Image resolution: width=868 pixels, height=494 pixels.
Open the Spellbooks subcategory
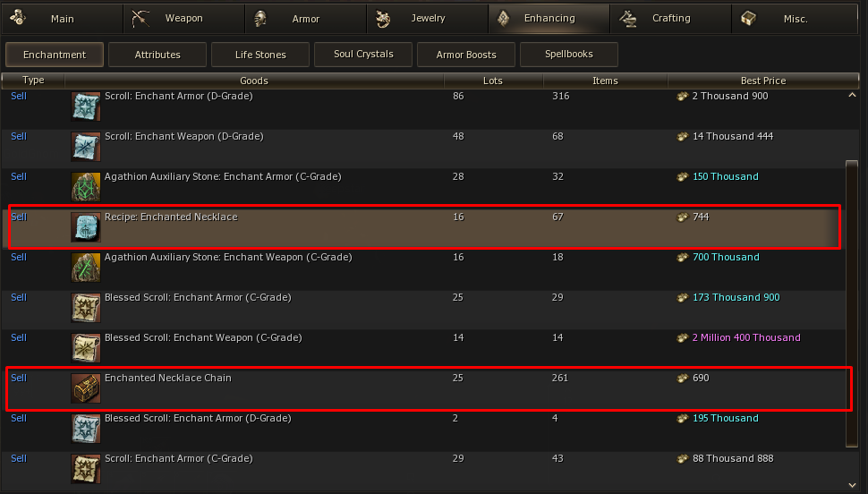point(568,55)
